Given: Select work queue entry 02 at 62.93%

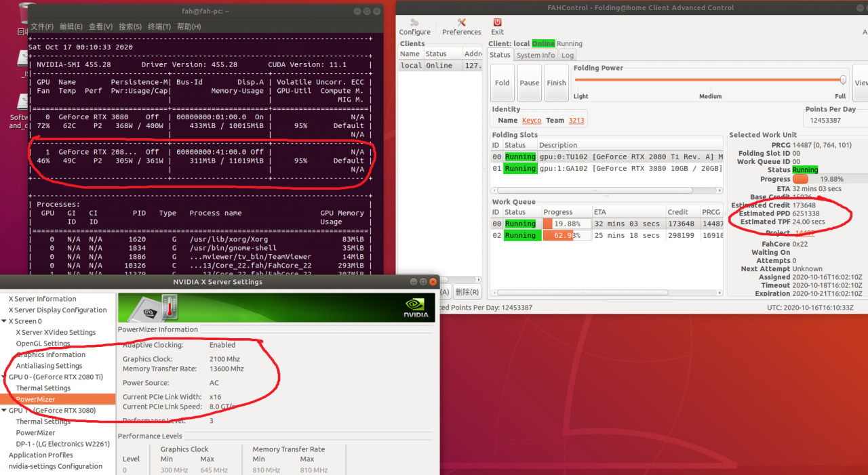Looking at the screenshot, I should pyautogui.click(x=607, y=235).
